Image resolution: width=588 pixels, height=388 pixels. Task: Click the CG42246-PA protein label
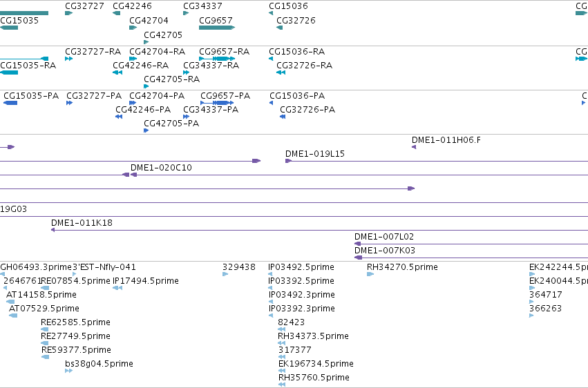click(x=143, y=109)
